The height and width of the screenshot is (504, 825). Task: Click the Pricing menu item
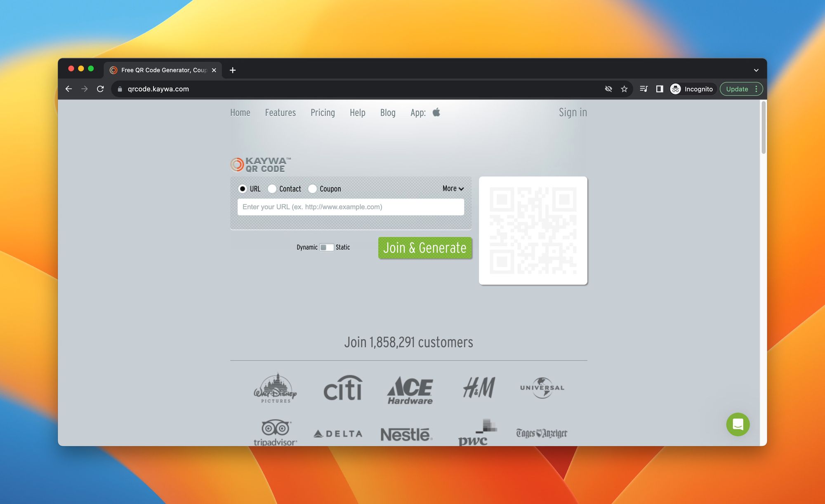322,112
